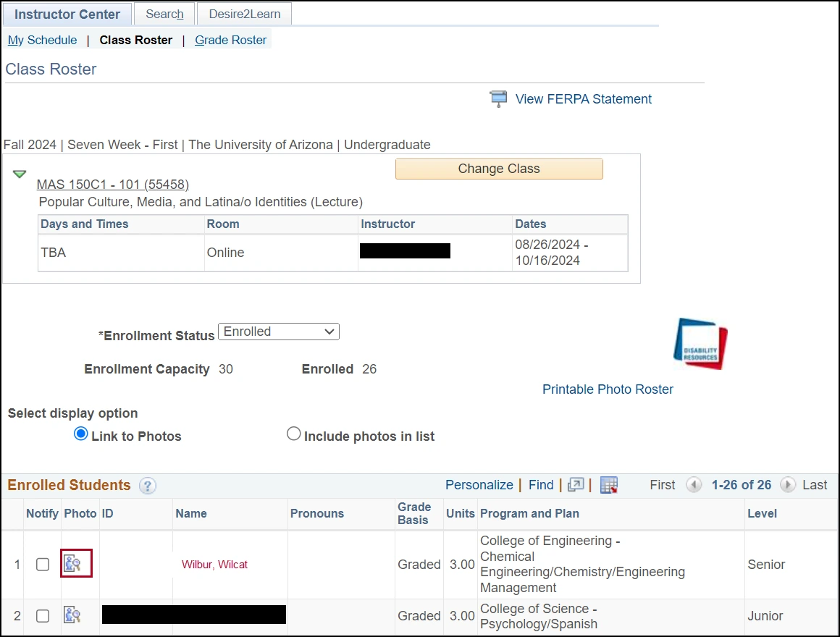Image resolution: width=840 pixels, height=637 pixels.
Task: Click the Change Class button
Action: (499, 169)
